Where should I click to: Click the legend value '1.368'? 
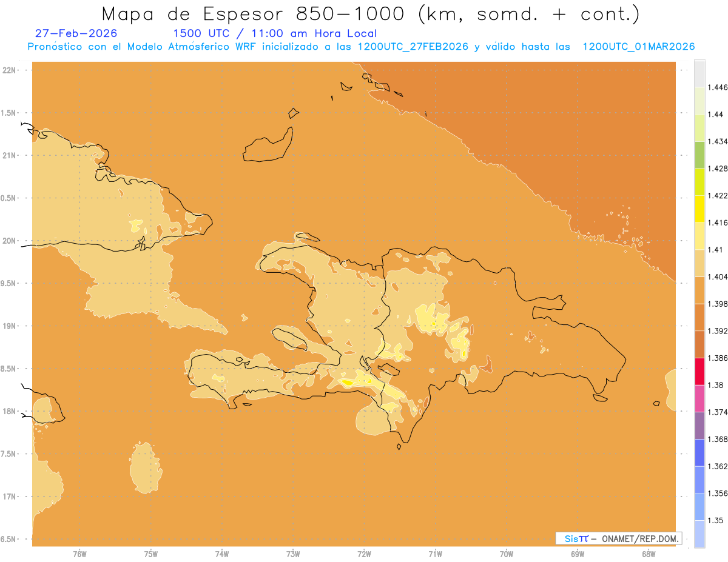(717, 439)
